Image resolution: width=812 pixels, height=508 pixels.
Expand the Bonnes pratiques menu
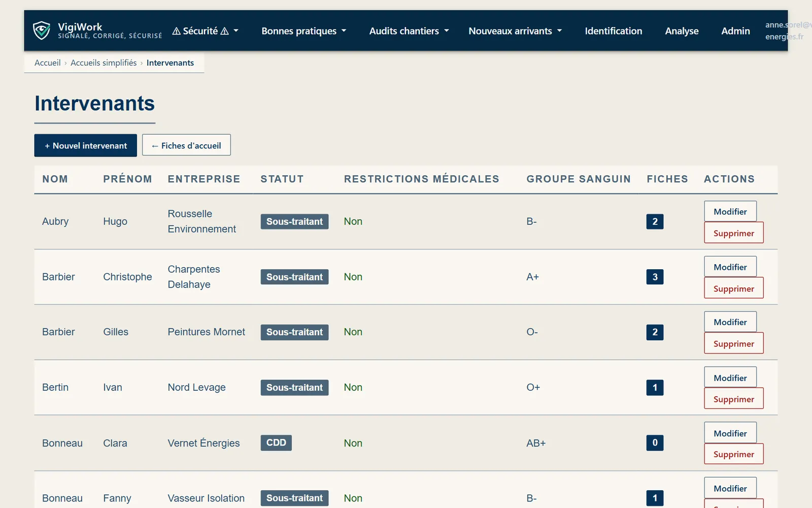304,31
